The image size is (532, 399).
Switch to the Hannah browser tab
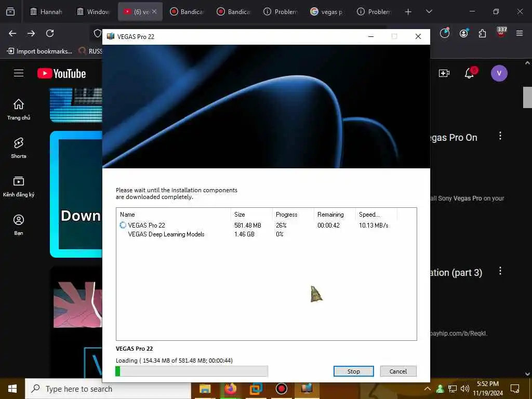[46, 12]
